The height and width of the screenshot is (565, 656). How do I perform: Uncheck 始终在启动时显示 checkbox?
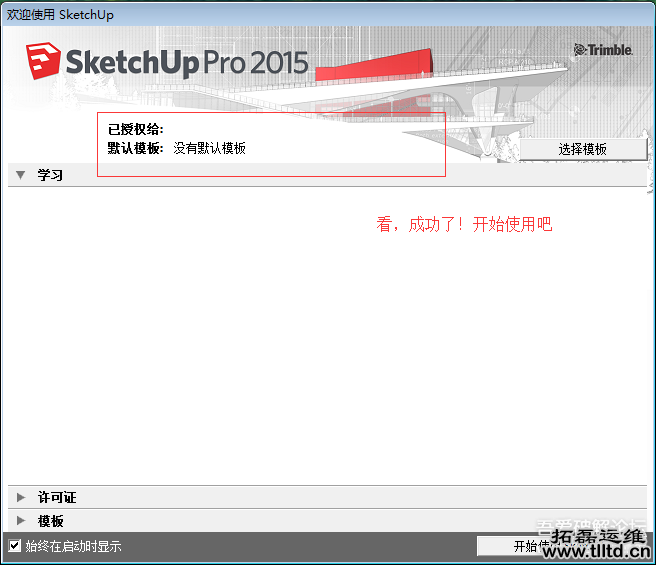(15, 545)
